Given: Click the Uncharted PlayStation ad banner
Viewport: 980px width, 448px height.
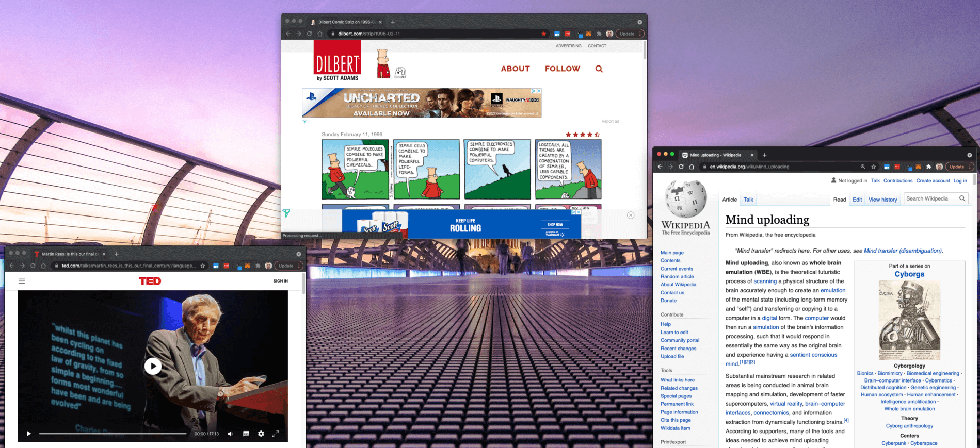Looking at the screenshot, I should tap(422, 103).
